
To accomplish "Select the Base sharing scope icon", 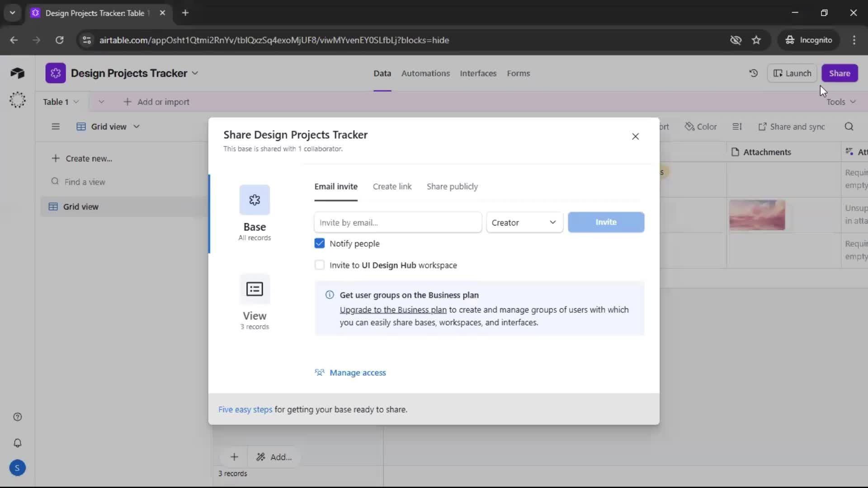I will click(x=255, y=200).
